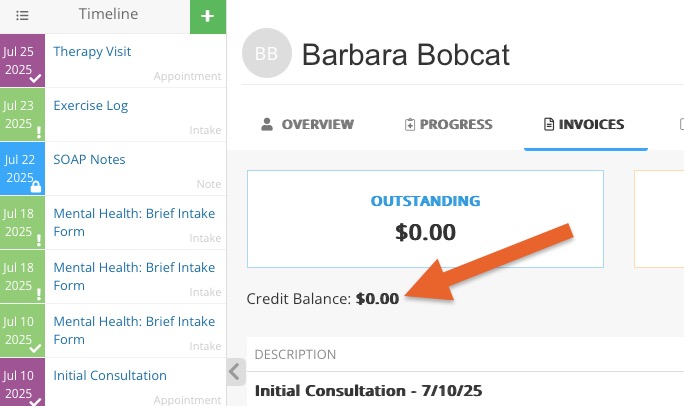Image resolution: width=684 pixels, height=406 pixels.
Task: Collapse the timeline panel with the chevron
Action: click(x=235, y=372)
